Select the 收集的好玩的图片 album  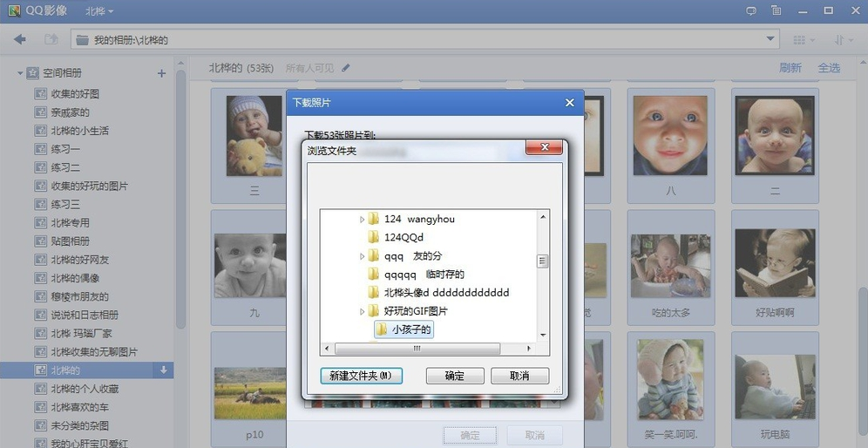pyautogui.click(x=87, y=186)
